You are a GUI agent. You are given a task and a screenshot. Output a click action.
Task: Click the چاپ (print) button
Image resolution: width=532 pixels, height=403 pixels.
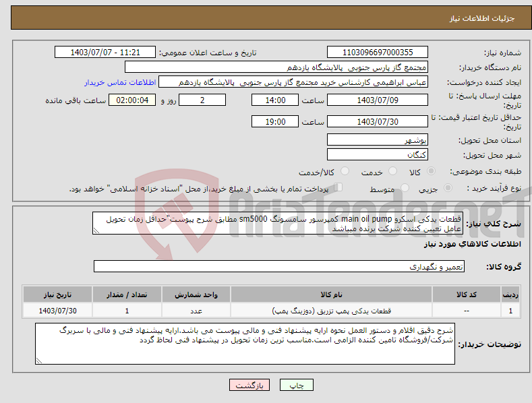tap(296, 385)
